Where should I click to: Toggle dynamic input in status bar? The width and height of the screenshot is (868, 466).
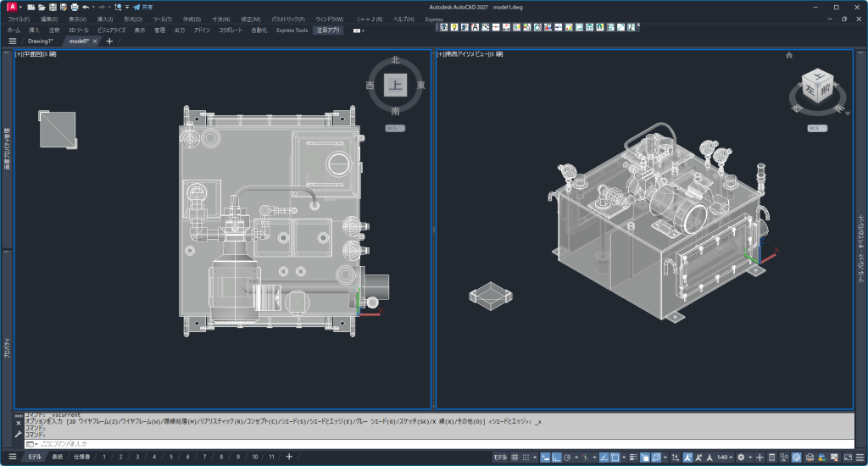(545, 458)
